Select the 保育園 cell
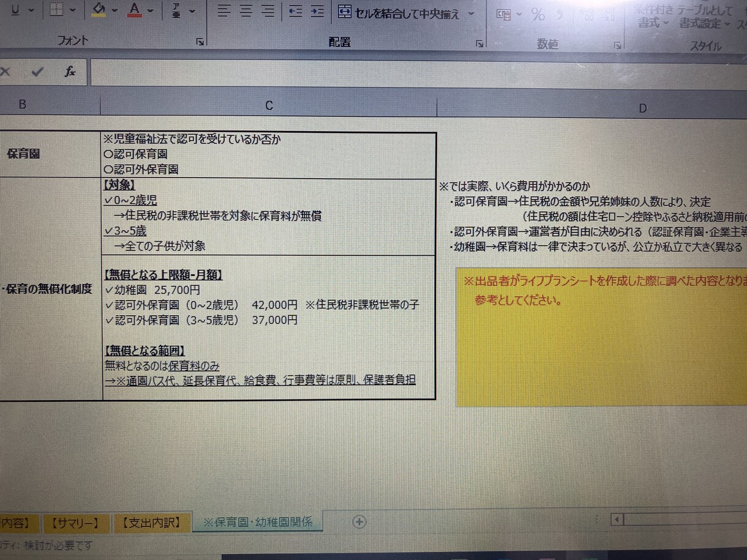 coord(50,154)
